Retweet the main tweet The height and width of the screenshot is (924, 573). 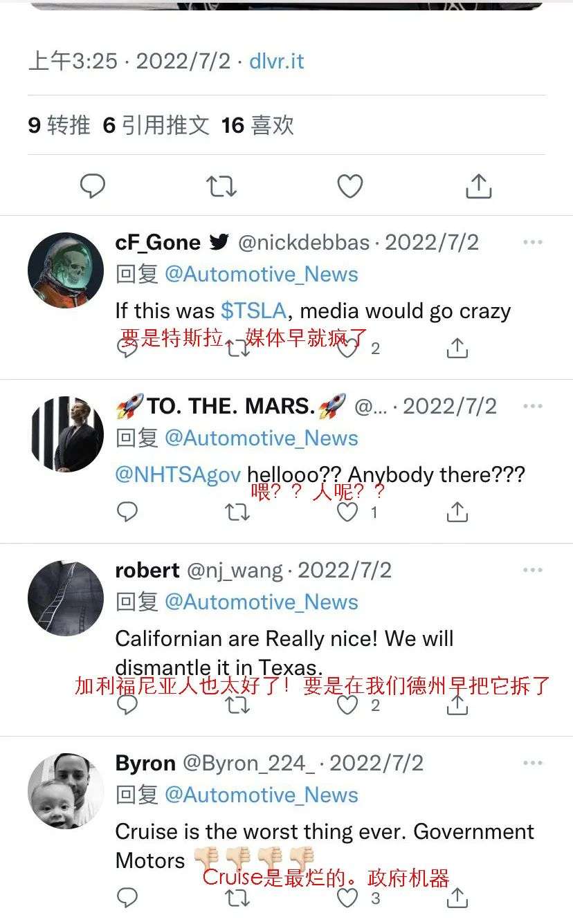pyautogui.click(x=221, y=186)
